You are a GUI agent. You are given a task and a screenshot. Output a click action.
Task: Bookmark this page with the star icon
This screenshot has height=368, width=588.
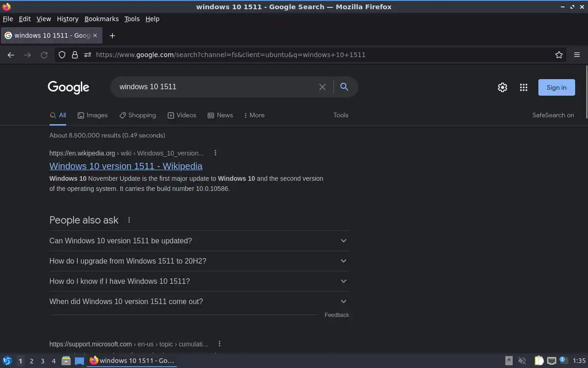(559, 55)
